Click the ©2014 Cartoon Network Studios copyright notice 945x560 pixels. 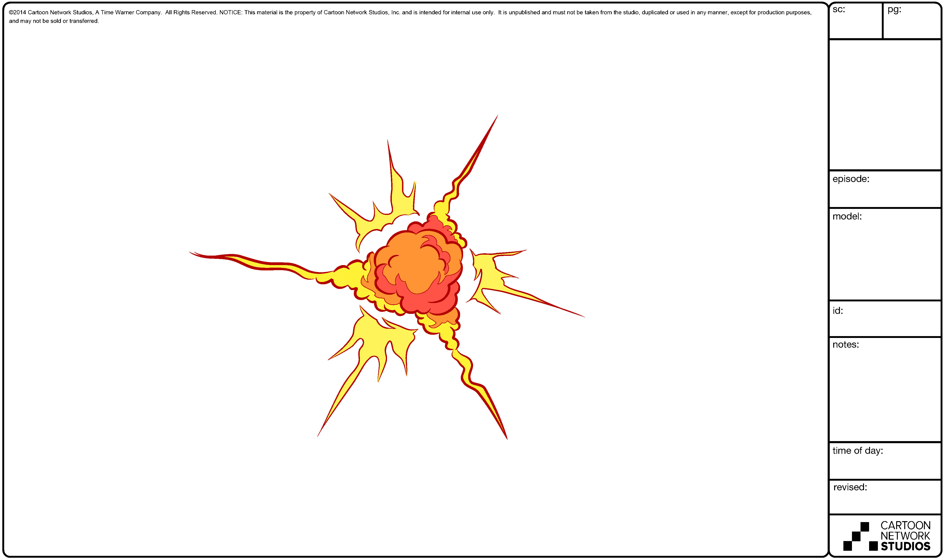coord(410,17)
